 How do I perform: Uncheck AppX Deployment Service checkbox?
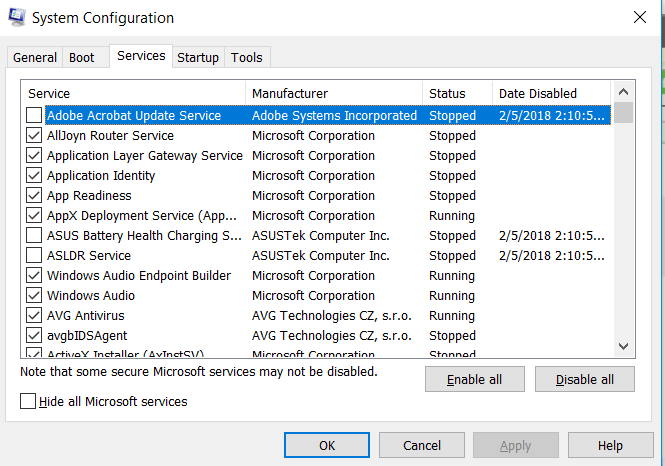34,215
